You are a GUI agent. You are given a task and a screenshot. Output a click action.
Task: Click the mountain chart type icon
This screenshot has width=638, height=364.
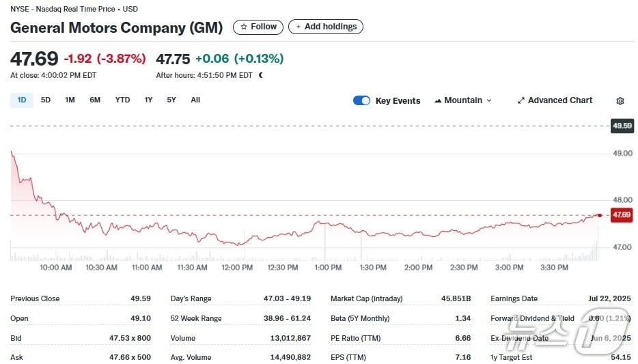tap(437, 100)
